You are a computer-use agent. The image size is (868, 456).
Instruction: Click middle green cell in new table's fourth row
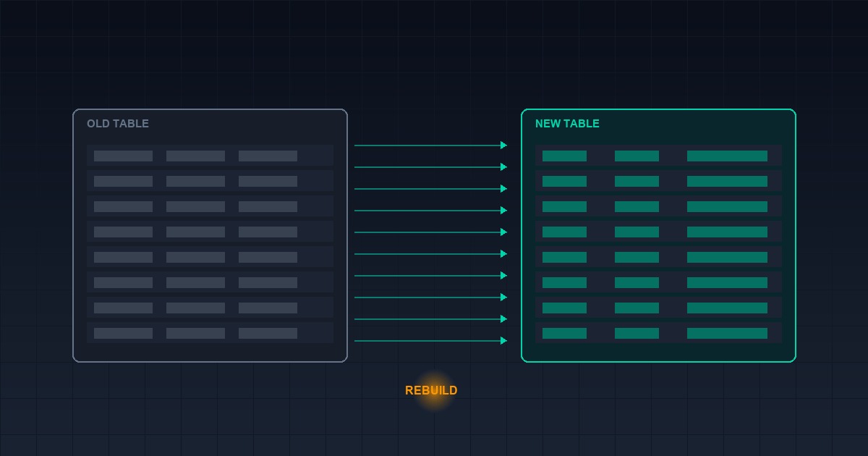pos(637,232)
